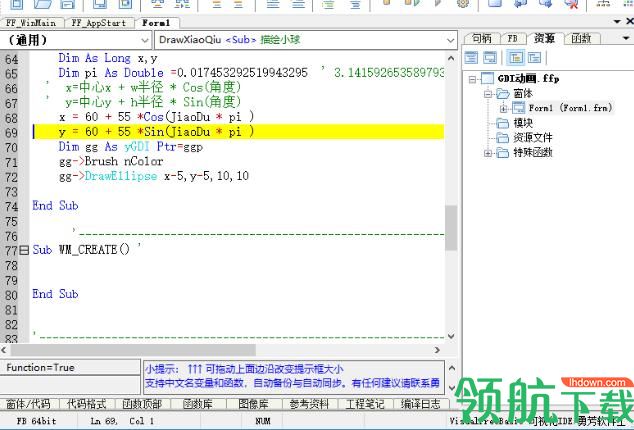Switch to the FF_AppStart tab
Image resolution: width=634 pixels, height=430 pixels.
(99, 23)
